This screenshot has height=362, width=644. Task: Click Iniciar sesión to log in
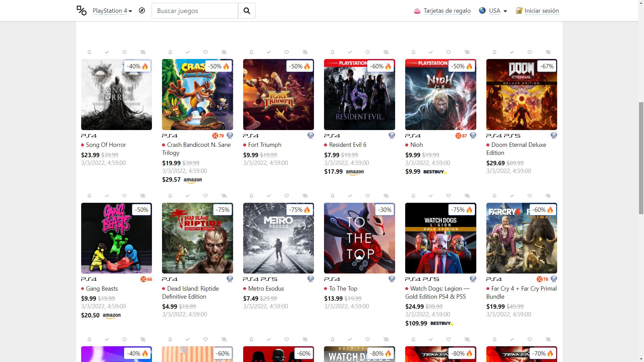pyautogui.click(x=541, y=11)
